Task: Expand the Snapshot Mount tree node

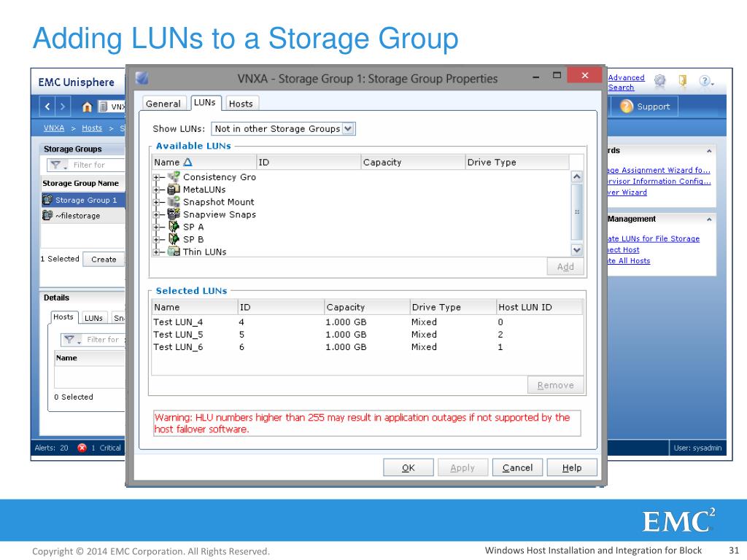Action: click(156, 202)
